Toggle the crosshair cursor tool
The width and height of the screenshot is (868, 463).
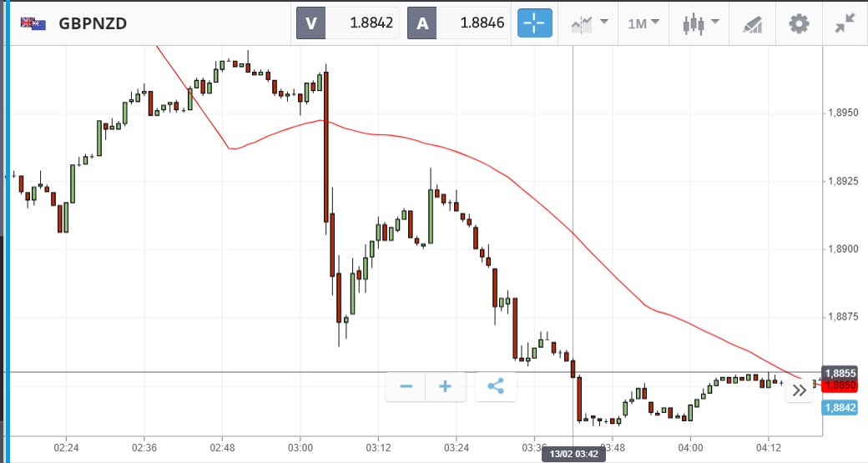click(x=534, y=23)
